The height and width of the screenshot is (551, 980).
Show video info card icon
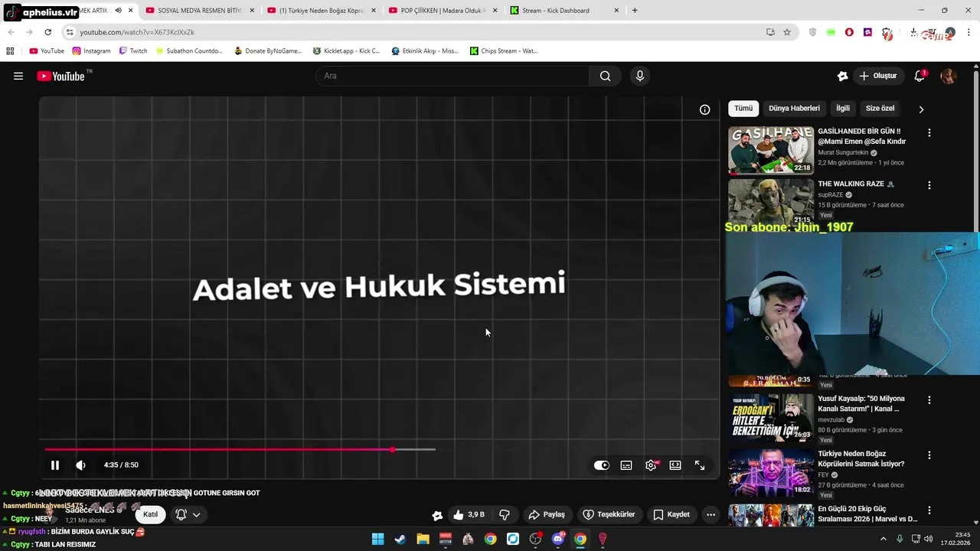704,109
